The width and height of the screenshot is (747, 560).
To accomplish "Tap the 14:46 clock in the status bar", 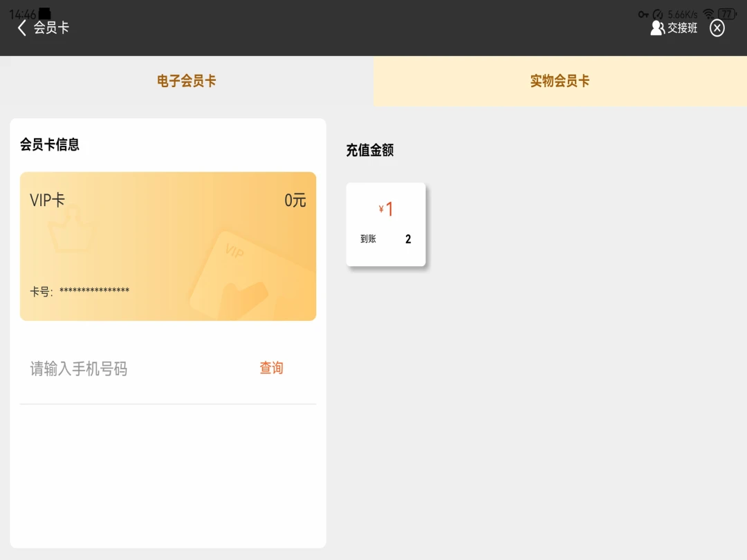I will click(x=22, y=15).
